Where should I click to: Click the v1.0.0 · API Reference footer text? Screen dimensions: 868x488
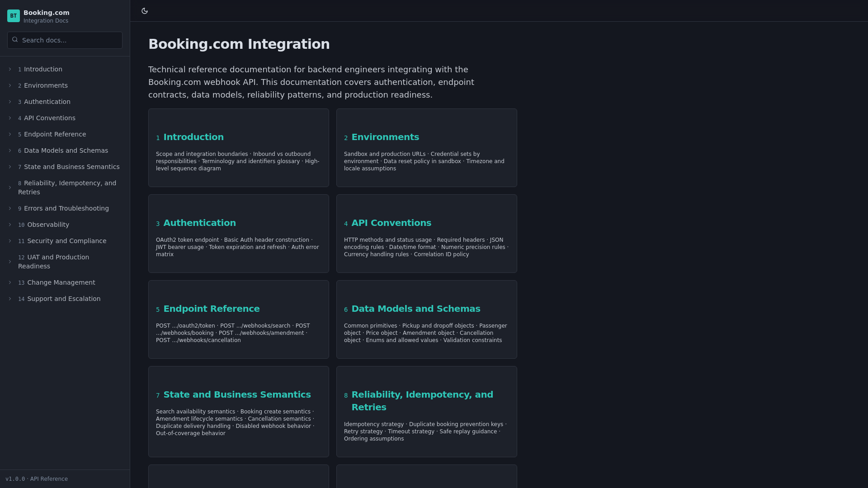(x=37, y=479)
